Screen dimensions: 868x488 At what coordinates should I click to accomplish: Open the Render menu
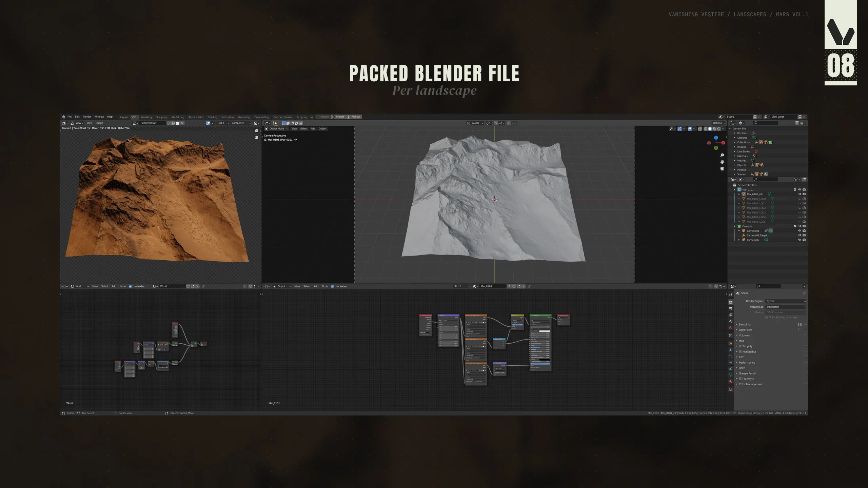(x=87, y=117)
